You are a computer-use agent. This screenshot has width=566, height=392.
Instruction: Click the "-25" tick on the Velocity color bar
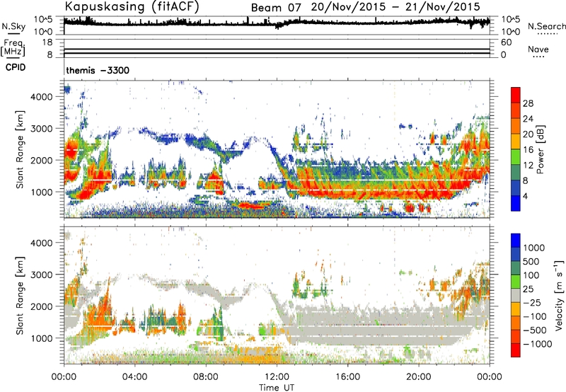(x=531, y=302)
